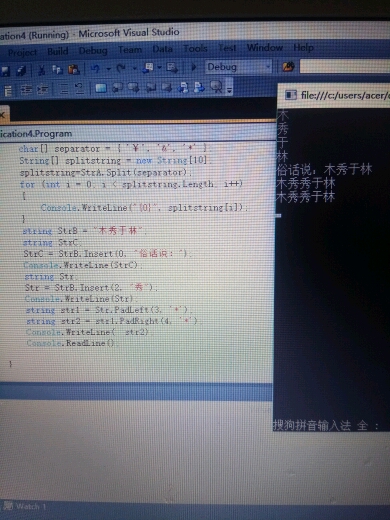Click 'Console.WriteLine("{0}", splitstring[i])' line

pyautogui.click(x=145, y=208)
